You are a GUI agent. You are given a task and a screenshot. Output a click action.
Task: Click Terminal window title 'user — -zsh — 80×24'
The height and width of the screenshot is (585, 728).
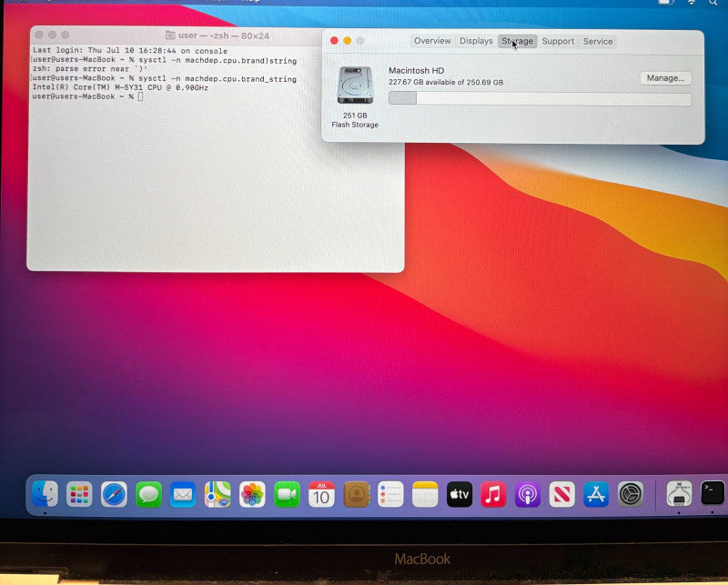pyautogui.click(x=224, y=35)
